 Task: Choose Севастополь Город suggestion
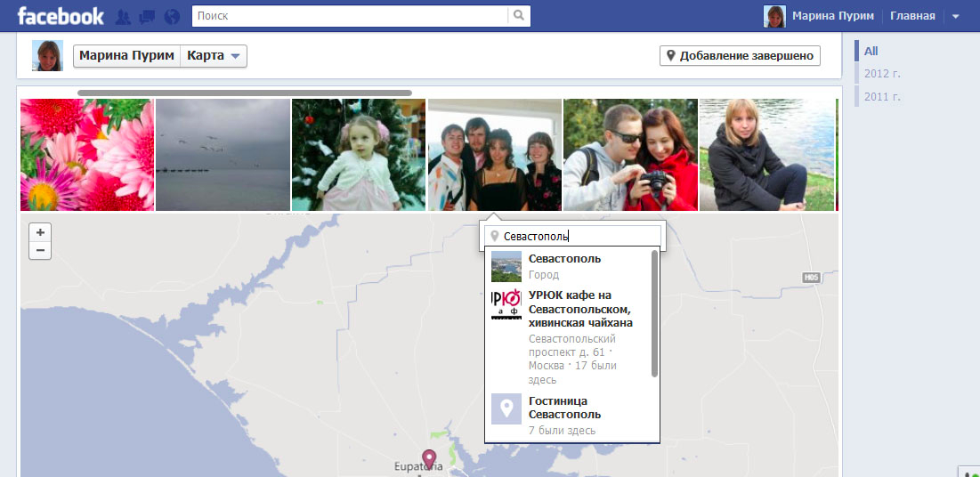(x=568, y=266)
